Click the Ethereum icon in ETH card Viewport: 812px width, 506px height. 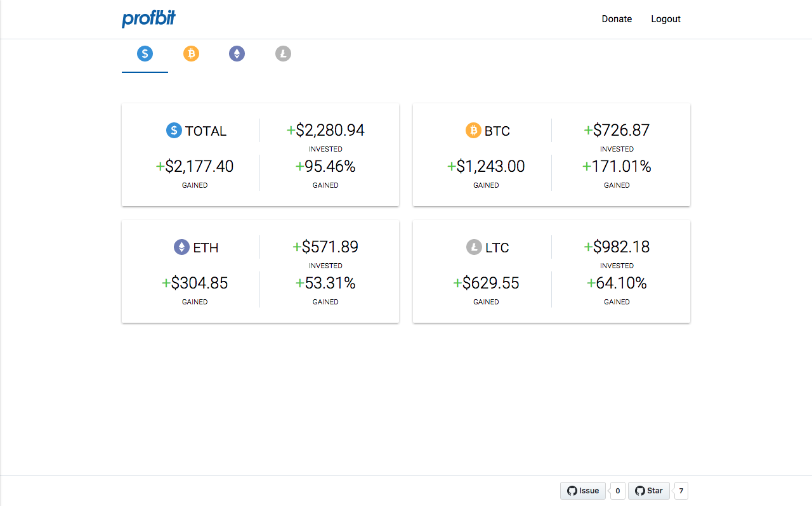(181, 247)
